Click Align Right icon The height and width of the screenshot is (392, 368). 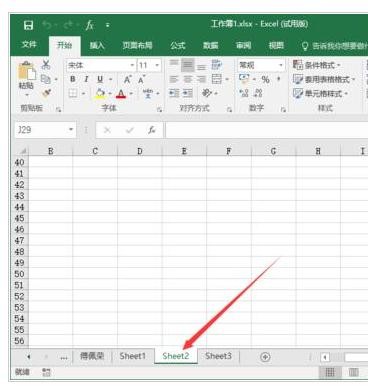click(201, 79)
